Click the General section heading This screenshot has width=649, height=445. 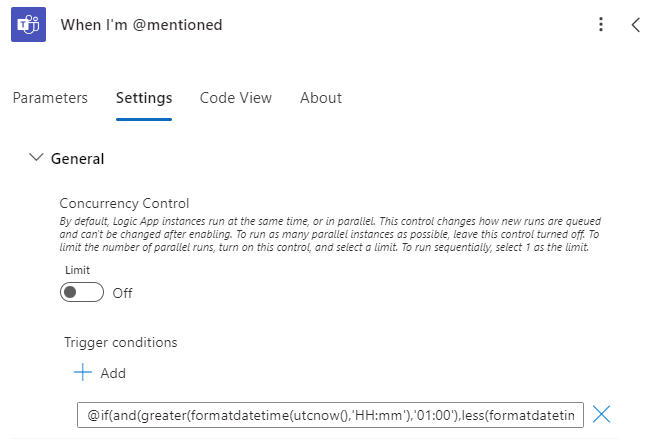point(77,158)
